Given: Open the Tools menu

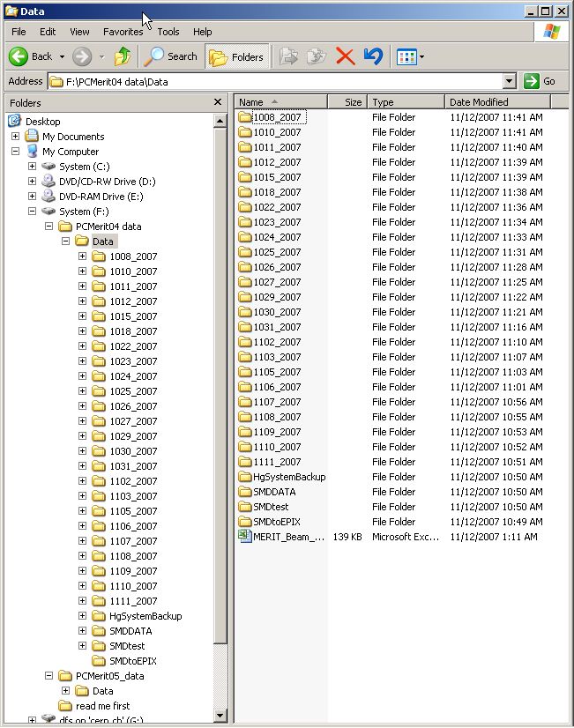Looking at the screenshot, I should click(x=168, y=32).
